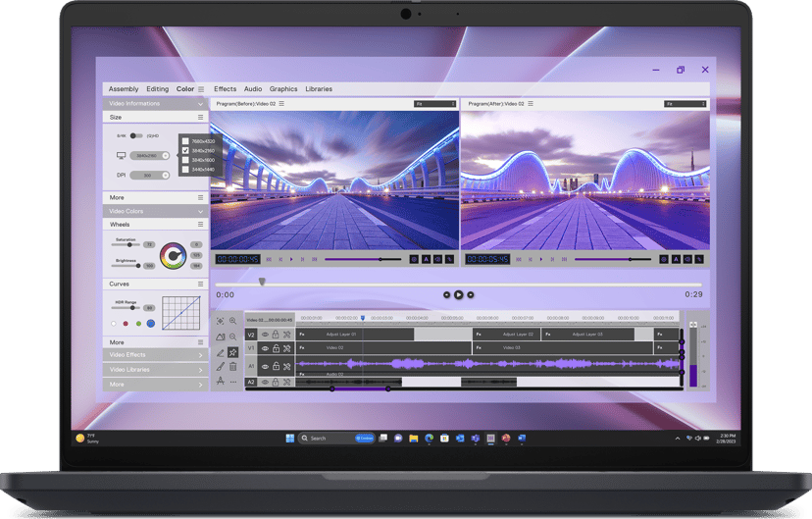Screen dimensions: 812x519
Task: Click the V2 track trim icon
Action: point(287,335)
